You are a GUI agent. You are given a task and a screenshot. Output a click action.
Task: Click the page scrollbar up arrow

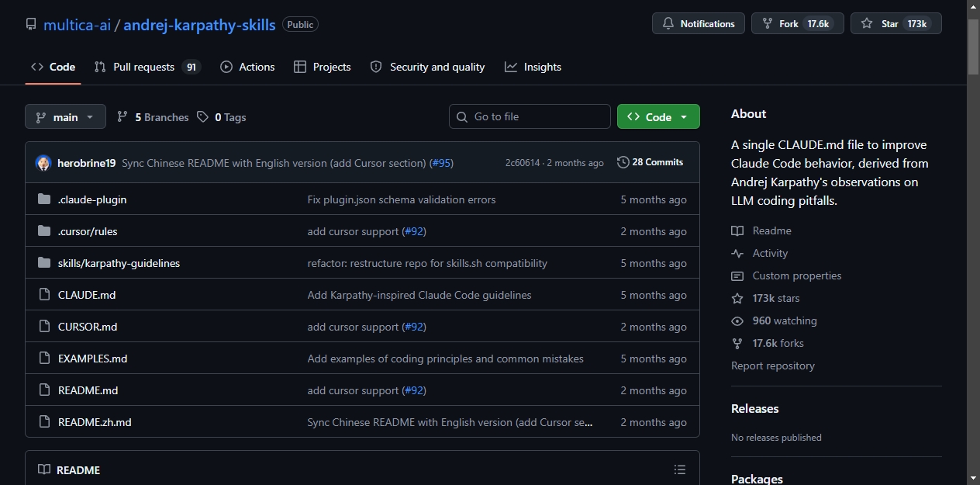coord(974,6)
